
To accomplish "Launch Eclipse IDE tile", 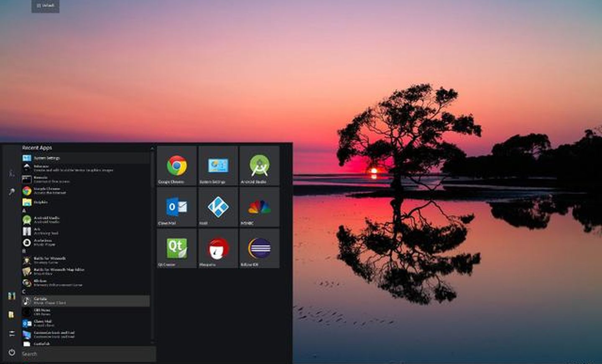I will point(258,249).
